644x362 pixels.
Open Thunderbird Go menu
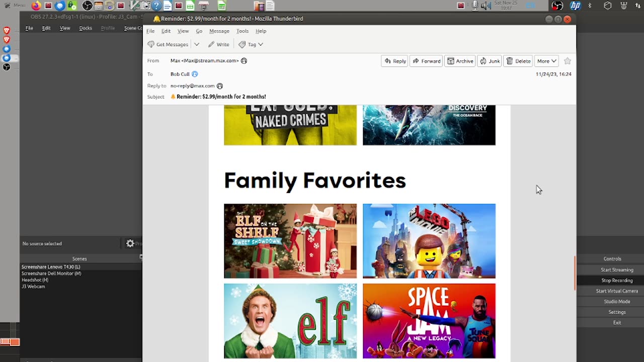(199, 31)
